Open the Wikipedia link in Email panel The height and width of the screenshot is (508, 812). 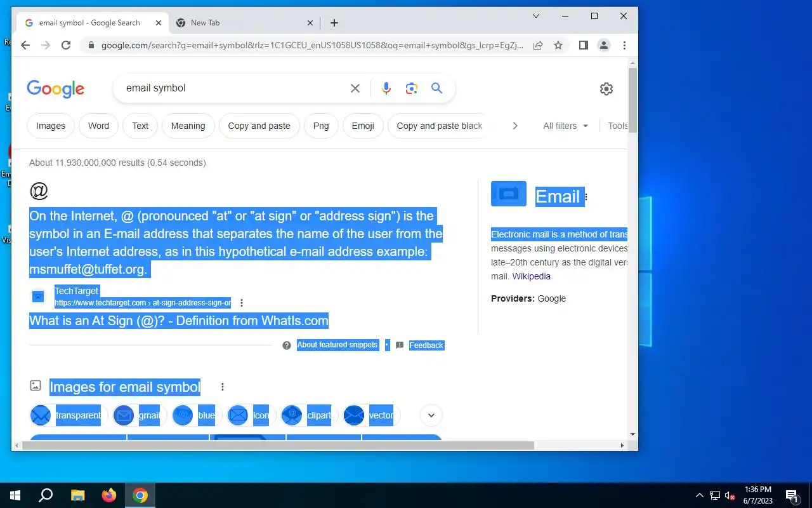532,276
